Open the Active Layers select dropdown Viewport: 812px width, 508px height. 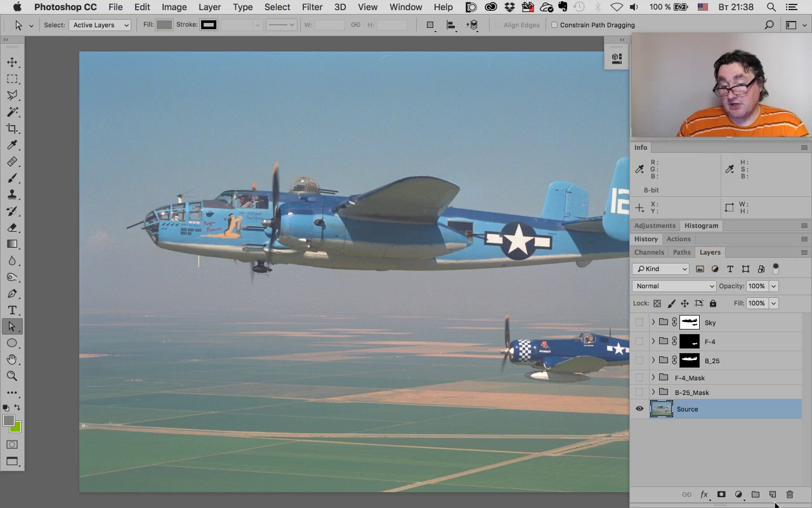[x=100, y=25]
